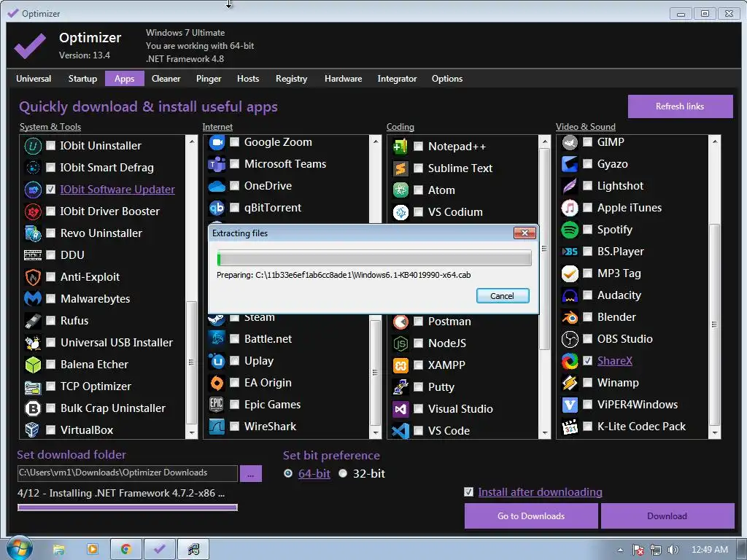The height and width of the screenshot is (560, 747).
Task: Switch to the Universal tab
Action: (x=34, y=79)
